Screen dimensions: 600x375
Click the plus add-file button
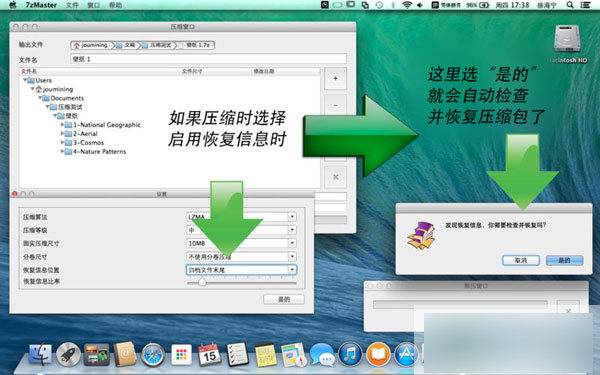[336, 78]
